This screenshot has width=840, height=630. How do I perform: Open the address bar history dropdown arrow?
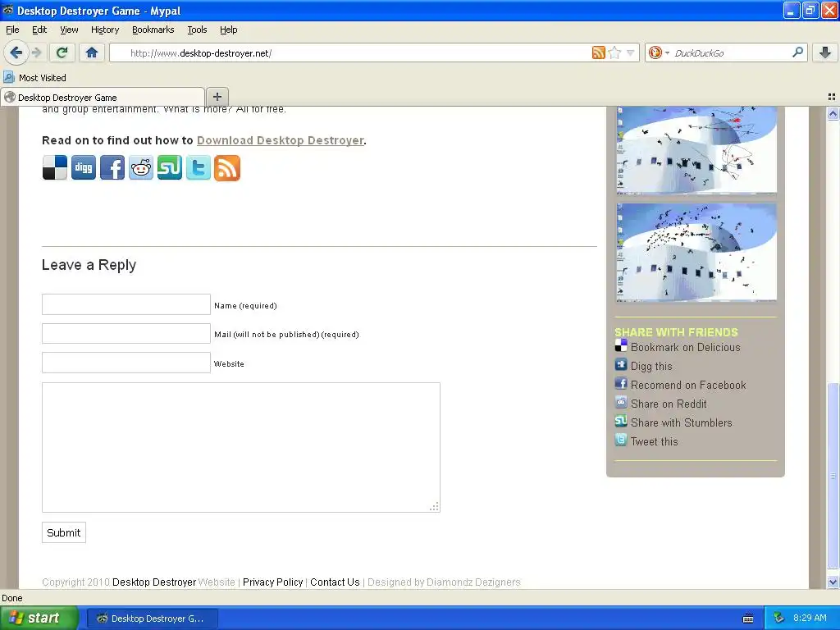[631, 52]
